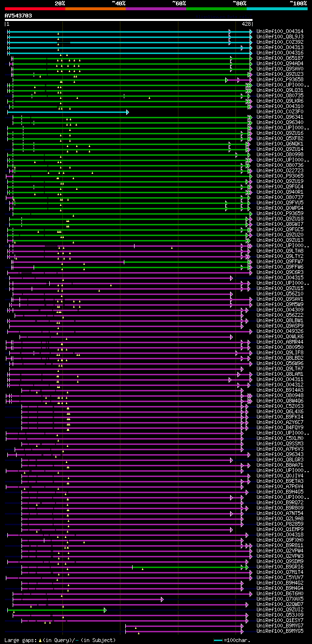Select the UniRef100_B9ETA3 row label

click(x=280, y=481)
